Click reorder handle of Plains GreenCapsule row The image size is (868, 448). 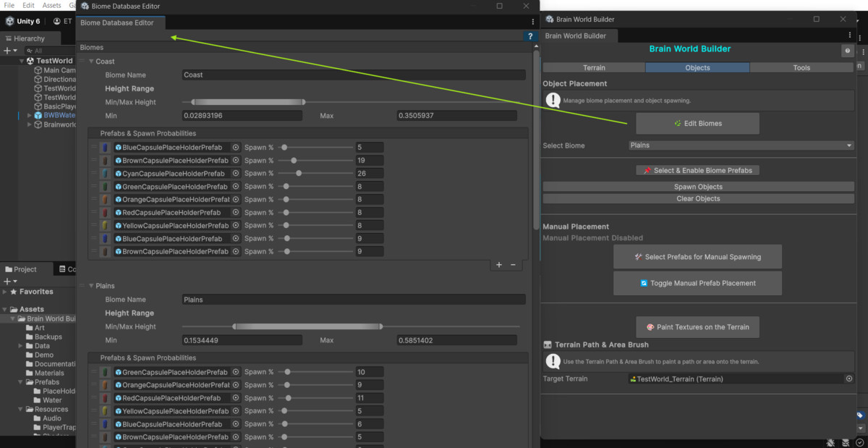click(x=93, y=372)
